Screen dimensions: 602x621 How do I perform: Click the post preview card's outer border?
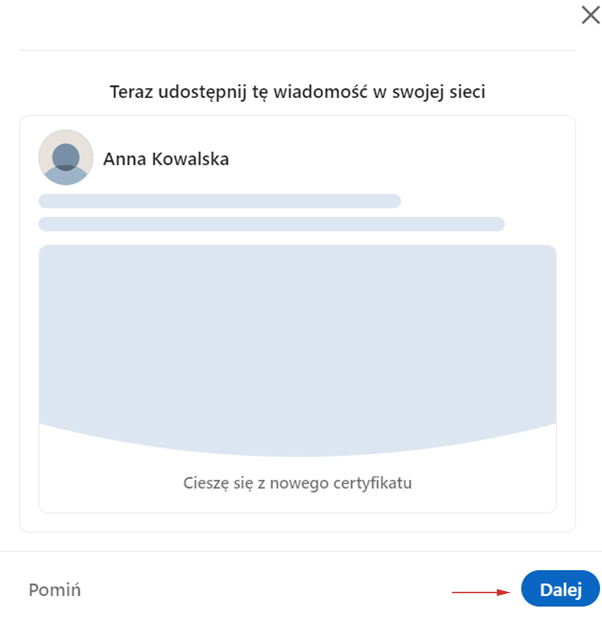tap(20, 324)
